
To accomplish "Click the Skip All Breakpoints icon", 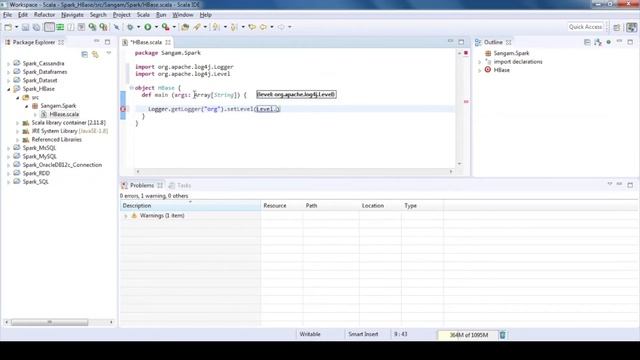I will [x=117, y=27].
